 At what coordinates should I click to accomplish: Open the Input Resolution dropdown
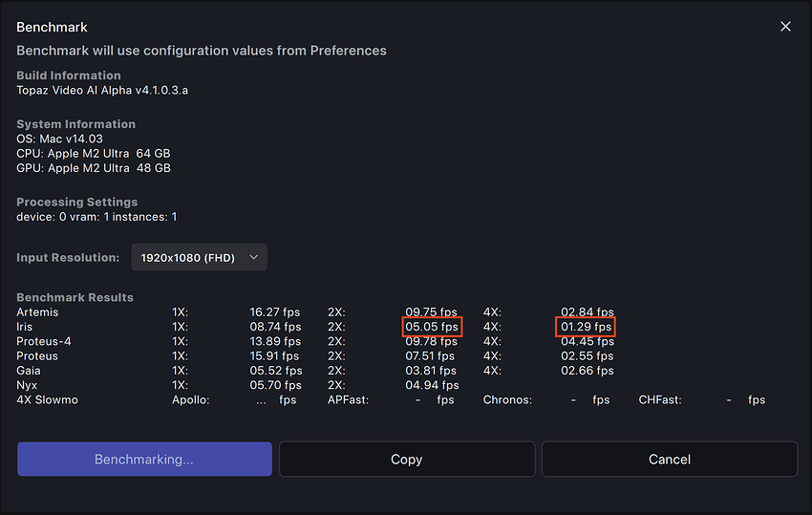[199, 257]
